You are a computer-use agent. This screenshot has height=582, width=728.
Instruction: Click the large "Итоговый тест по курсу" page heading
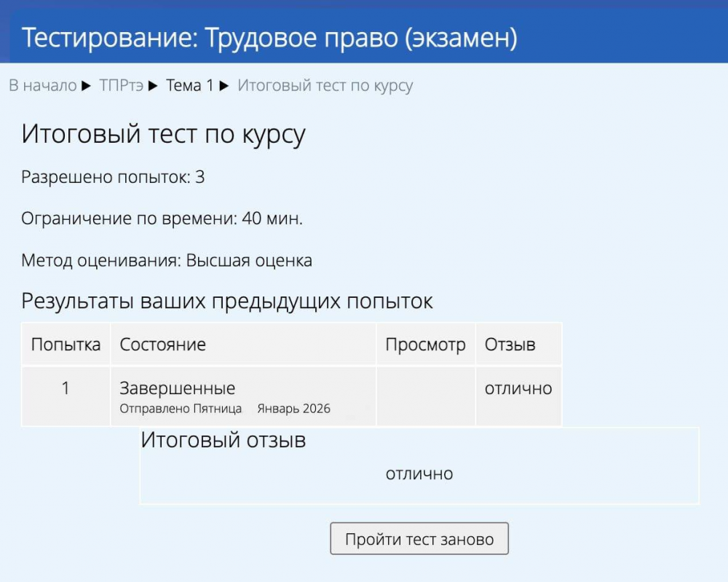163,135
